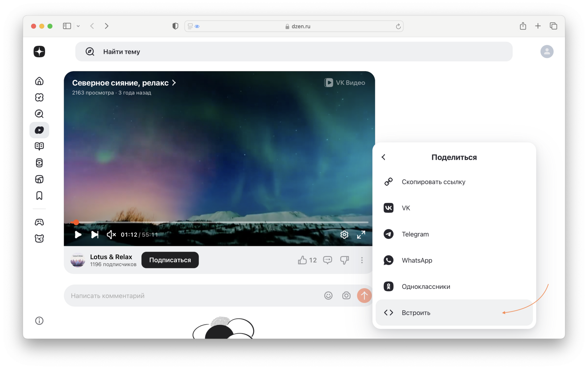Dislike the video with thumbs down

click(x=344, y=260)
